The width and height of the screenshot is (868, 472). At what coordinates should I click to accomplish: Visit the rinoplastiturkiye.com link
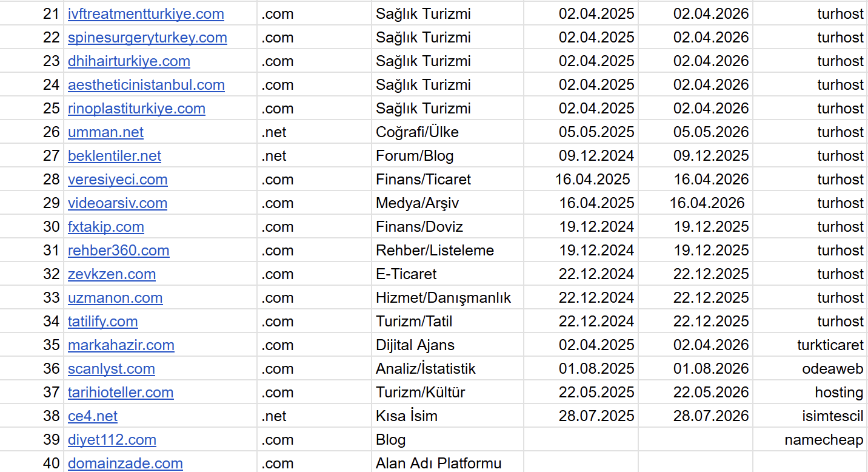pos(136,109)
